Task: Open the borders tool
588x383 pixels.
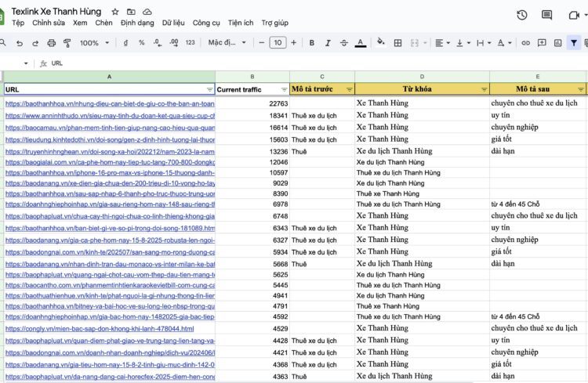Action: pos(397,43)
